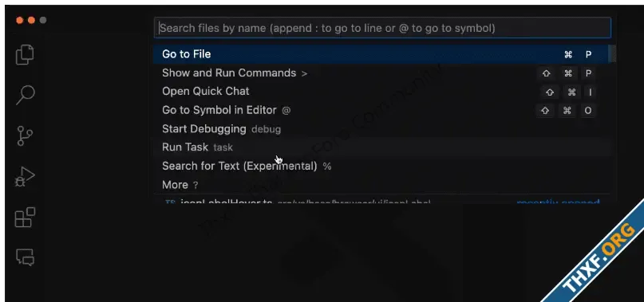Focus the Search files by name field

click(382, 28)
